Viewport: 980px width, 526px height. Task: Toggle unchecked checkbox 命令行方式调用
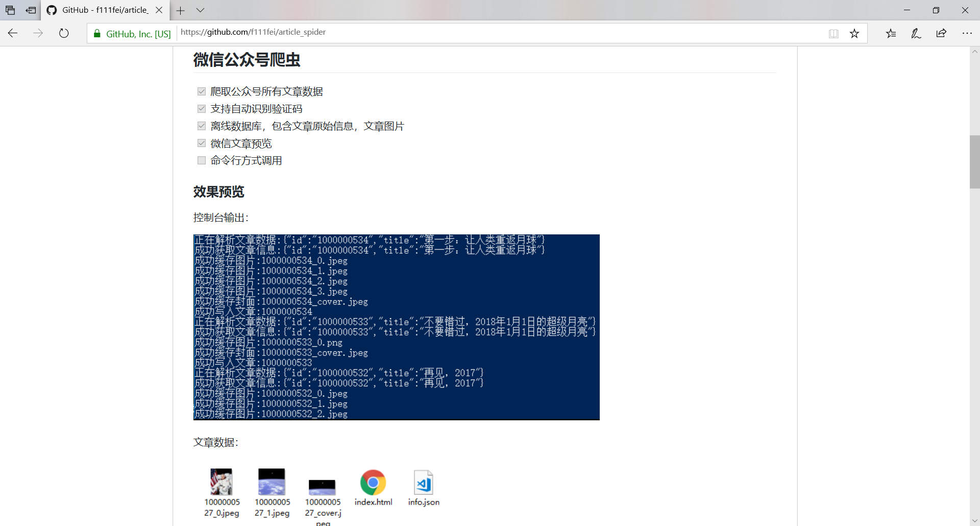click(202, 160)
